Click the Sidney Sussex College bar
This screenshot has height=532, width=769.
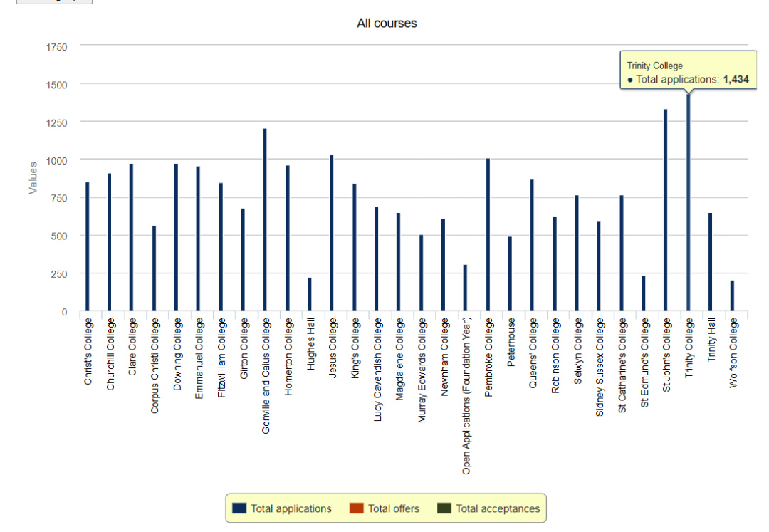pos(598,266)
